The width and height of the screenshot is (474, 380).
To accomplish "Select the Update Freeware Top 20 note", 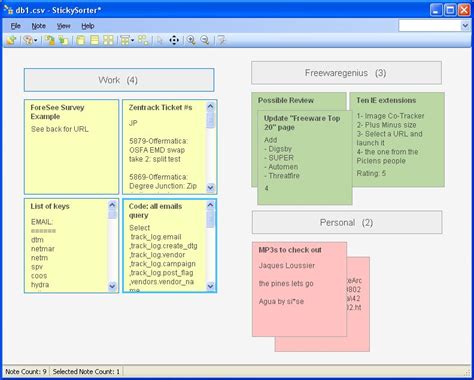I will coord(305,158).
